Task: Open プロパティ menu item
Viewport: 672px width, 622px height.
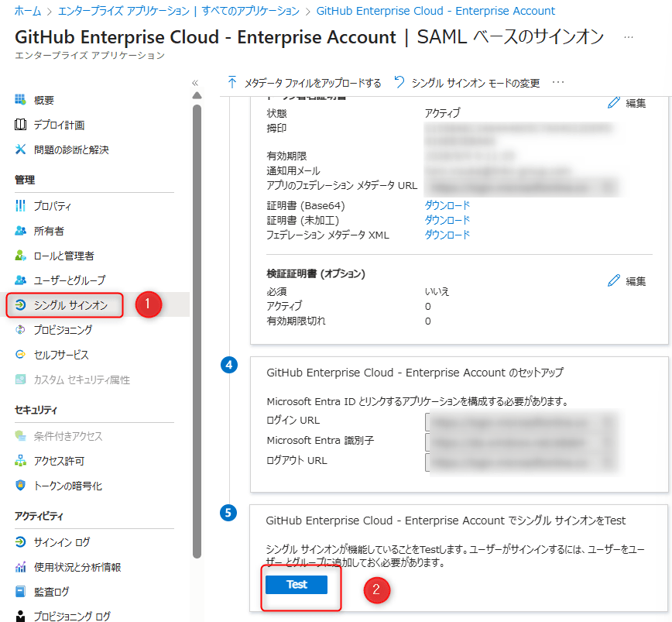Action: coord(53,206)
